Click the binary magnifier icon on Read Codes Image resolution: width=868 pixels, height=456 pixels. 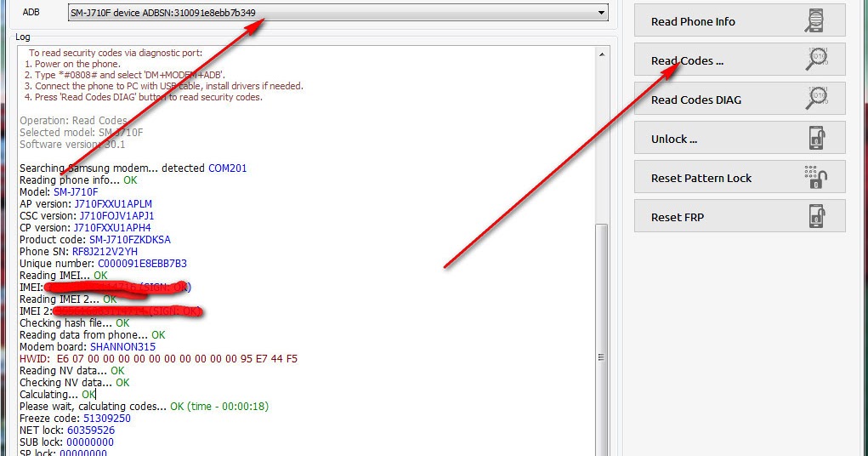(x=816, y=60)
